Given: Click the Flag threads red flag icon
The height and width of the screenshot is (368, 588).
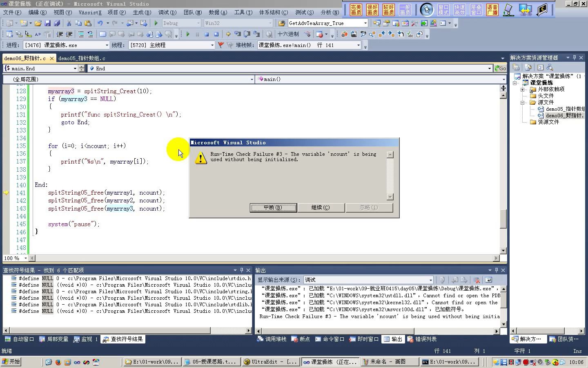Looking at the screenshot, I should pyautogui.click(x=221, y=45).
